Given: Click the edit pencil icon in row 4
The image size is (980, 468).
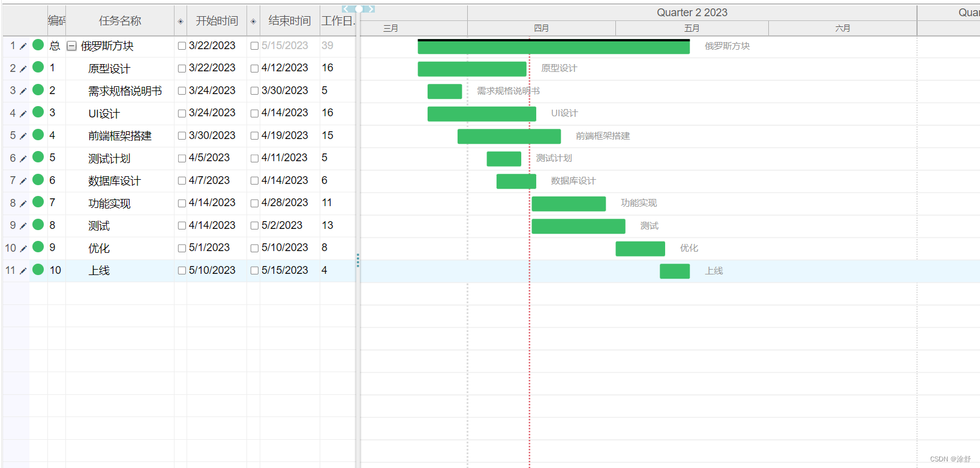Looking at the screenshot, I should [23, 114].
